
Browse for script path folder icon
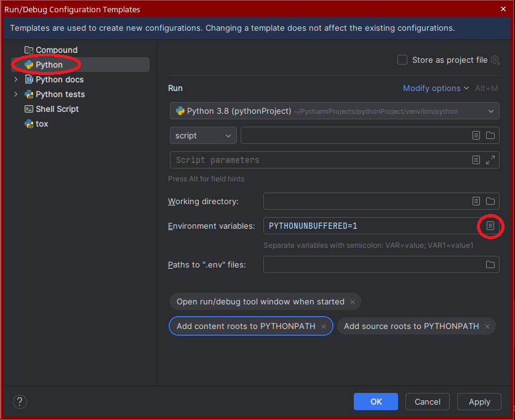coord(490,135)
